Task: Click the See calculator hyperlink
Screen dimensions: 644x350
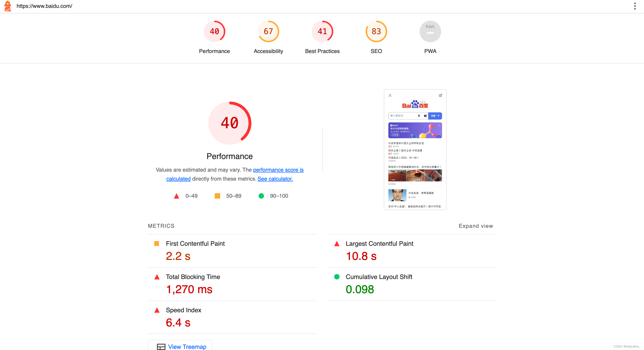Action: coord(274,179)
